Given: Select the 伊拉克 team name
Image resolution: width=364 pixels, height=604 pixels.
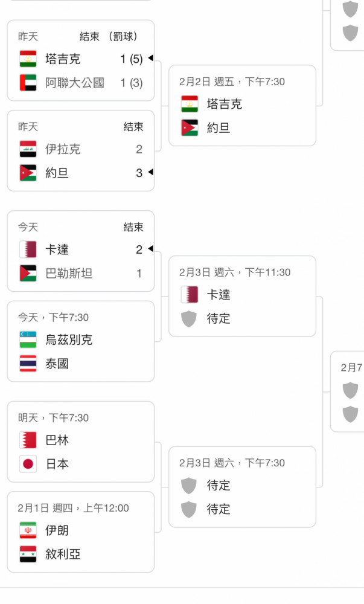Looking at the screenshot, I should (63, 149).
